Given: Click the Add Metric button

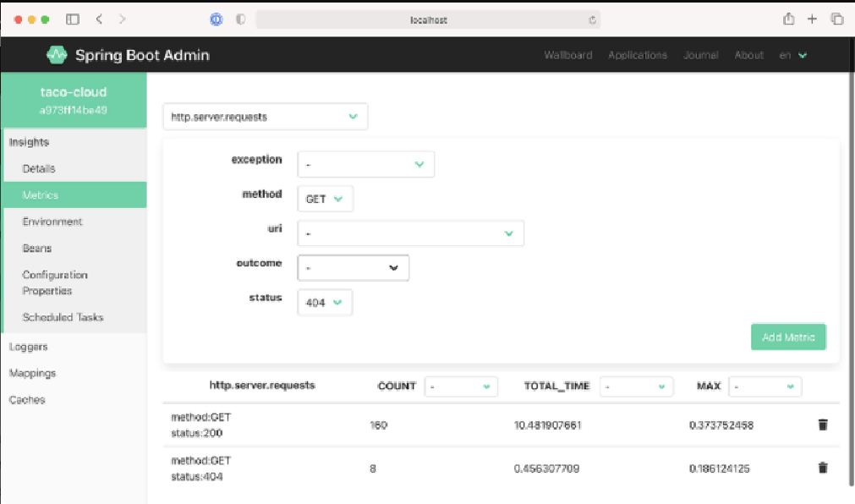Looking at the screenshot, I should tap(788, 337).
